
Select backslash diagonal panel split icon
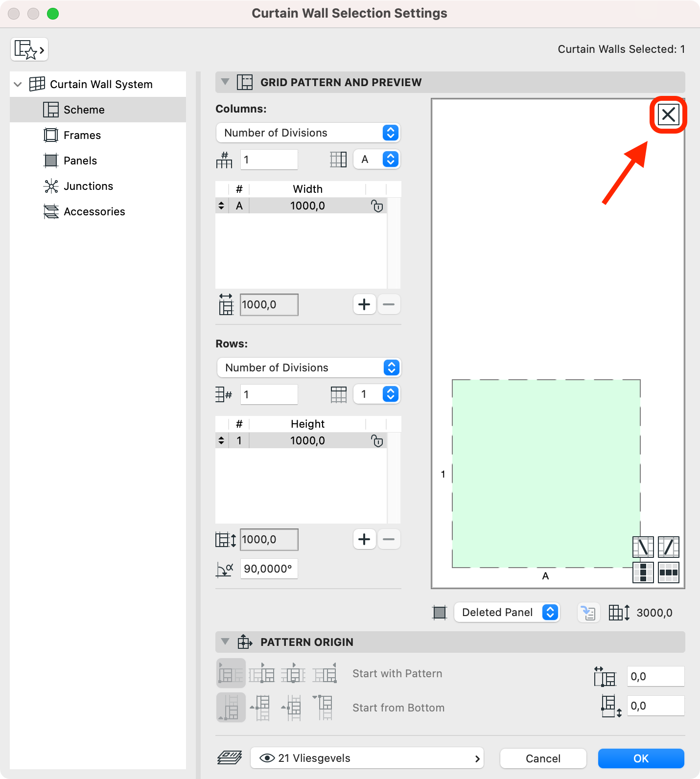643,547
